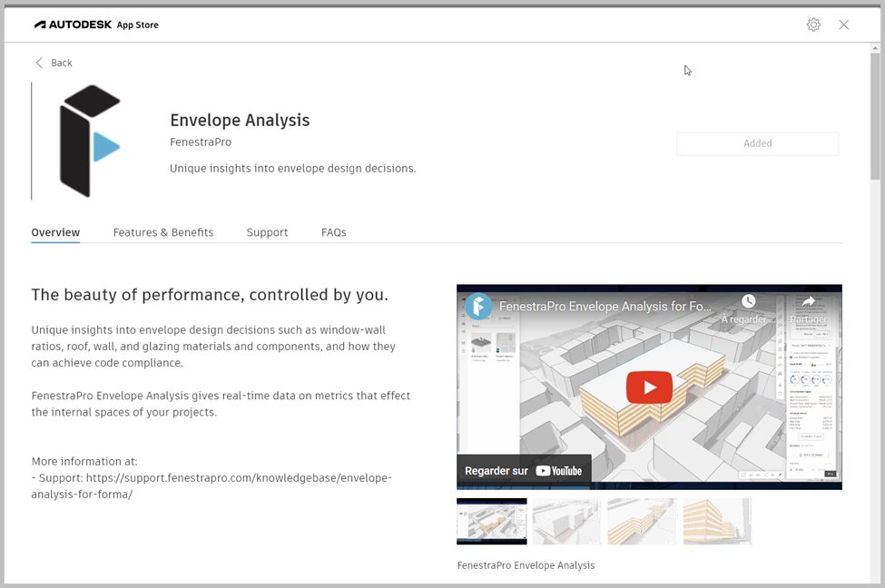The height and width of the screenshot is (588, 885).
Task: Select the third striped-building thumbnail
Action: pos(641,522)
